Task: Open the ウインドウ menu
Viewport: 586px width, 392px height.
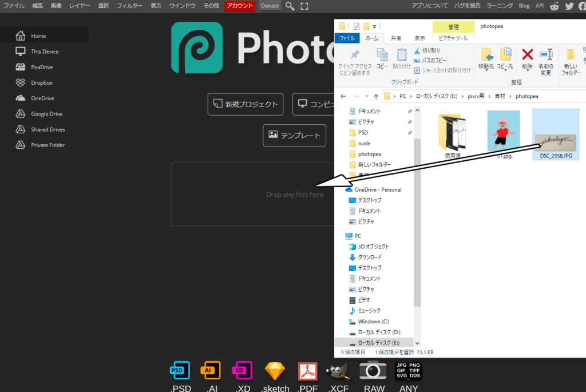Action: (x=182, y=6)
